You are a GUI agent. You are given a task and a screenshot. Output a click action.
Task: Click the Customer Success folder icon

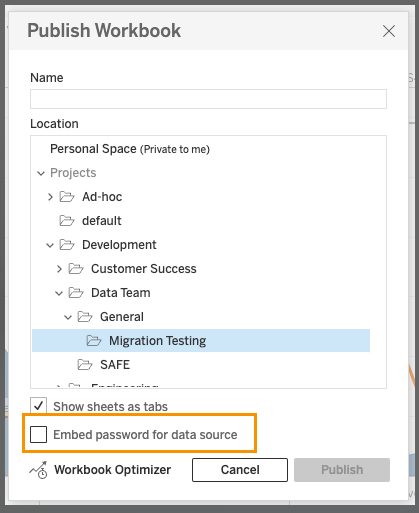point(76,269)
